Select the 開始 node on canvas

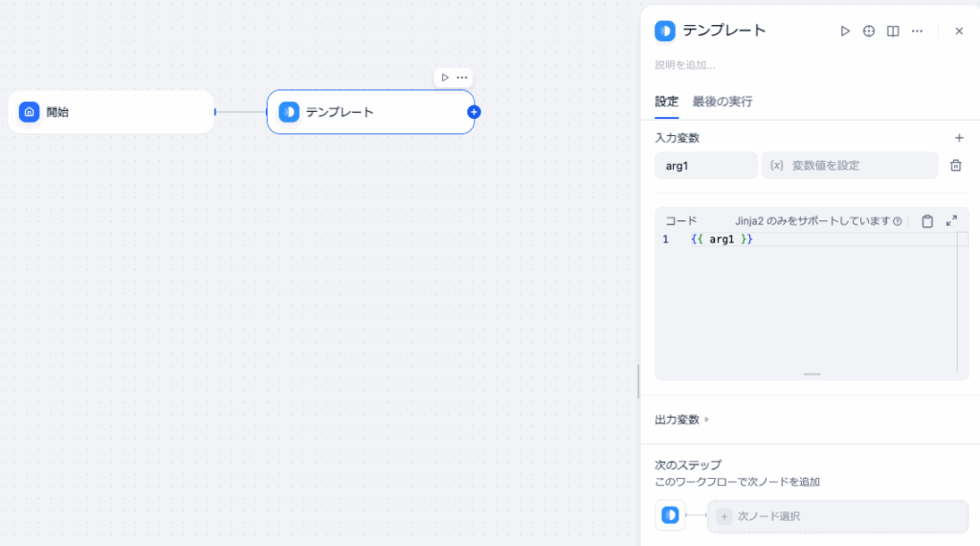111,112
